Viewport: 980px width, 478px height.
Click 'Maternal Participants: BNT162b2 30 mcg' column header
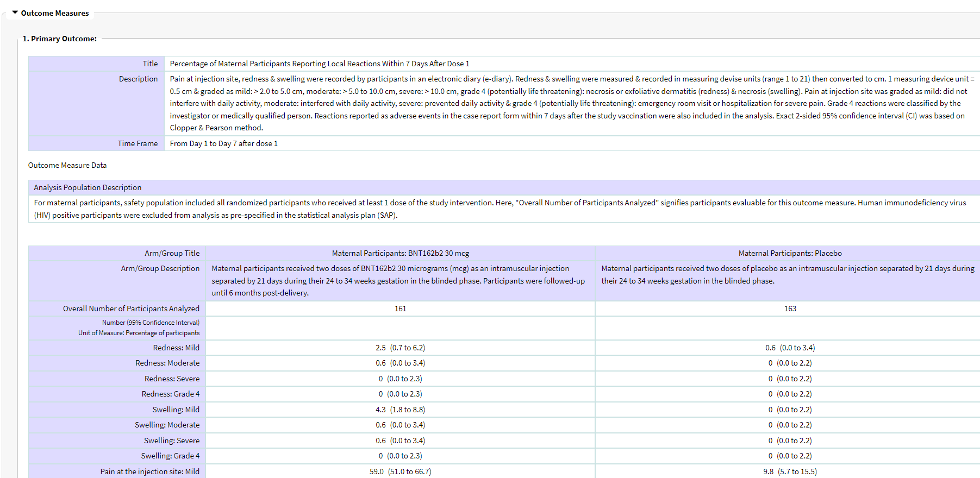click(x=401, y=253)
